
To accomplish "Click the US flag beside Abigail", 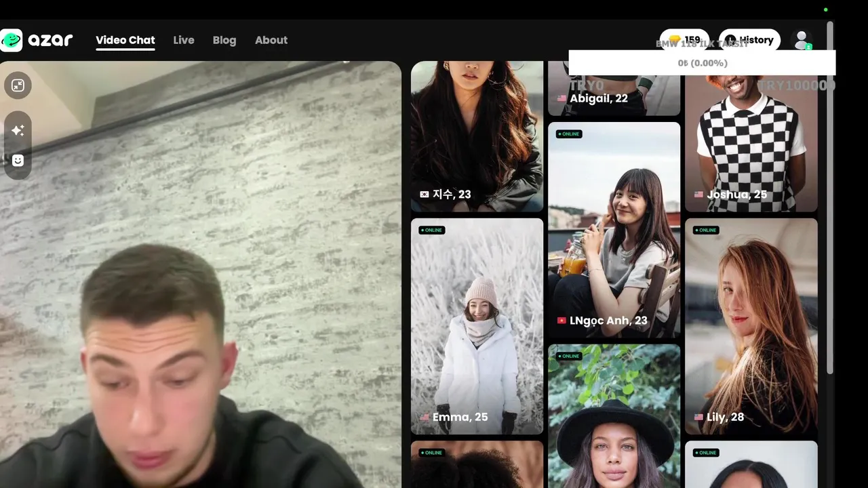I will pos(561,98).
